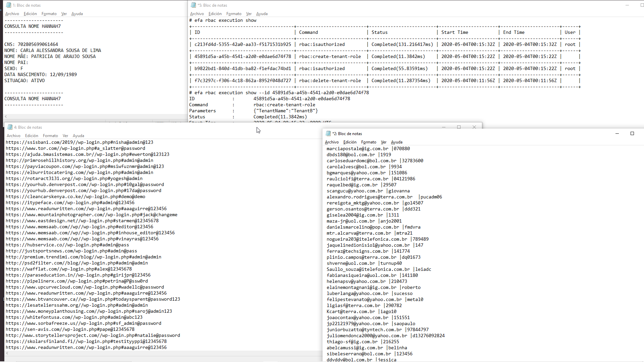Open Ayuda menu in window *2
Screen dimensions: 644x362
pyautogui.click(x=396, y=142)
